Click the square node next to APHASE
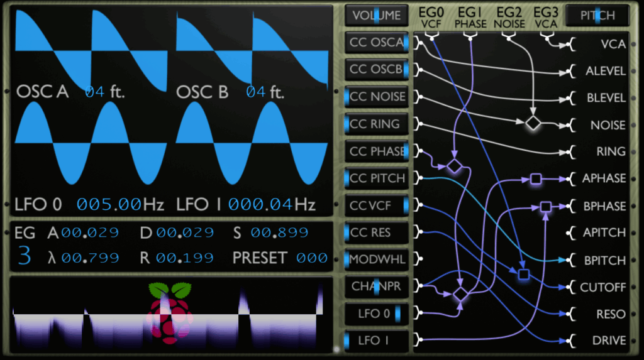 [x=535, y=179]
